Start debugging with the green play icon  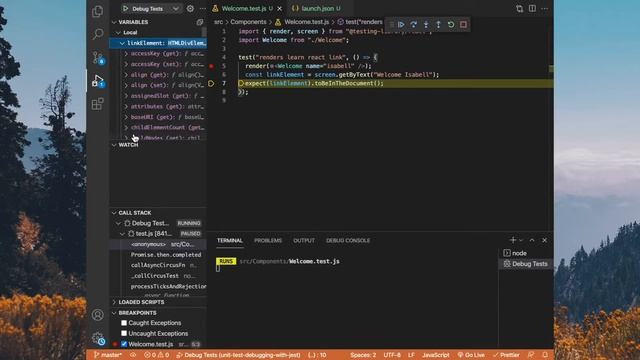[126, 9]
